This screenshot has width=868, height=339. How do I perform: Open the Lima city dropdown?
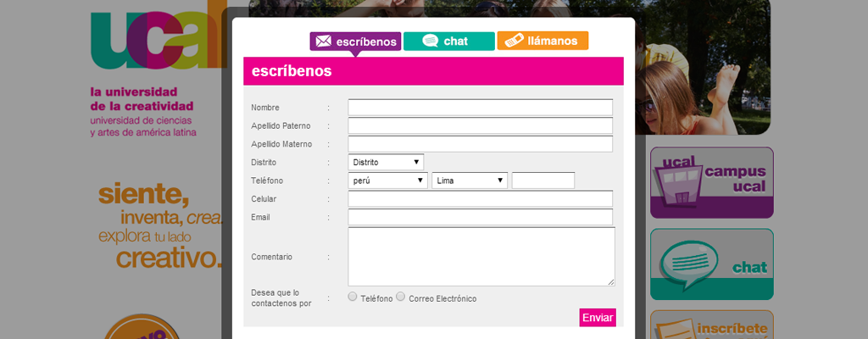tap(470, 181)
